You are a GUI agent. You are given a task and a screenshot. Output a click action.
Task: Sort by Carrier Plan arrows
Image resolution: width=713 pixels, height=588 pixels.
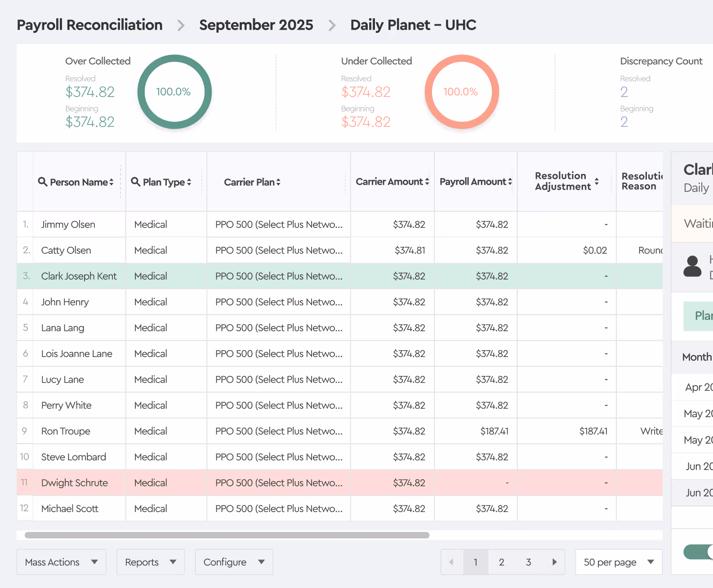(278, 182)
